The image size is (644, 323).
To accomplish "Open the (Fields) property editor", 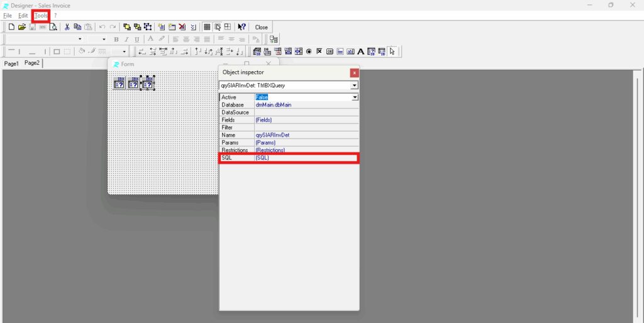I will coord(306,120).
